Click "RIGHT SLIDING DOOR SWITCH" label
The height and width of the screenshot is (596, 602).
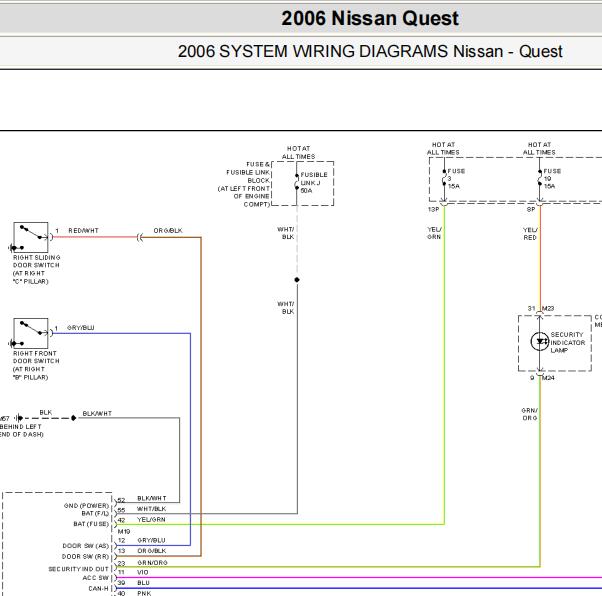(36, 261)
